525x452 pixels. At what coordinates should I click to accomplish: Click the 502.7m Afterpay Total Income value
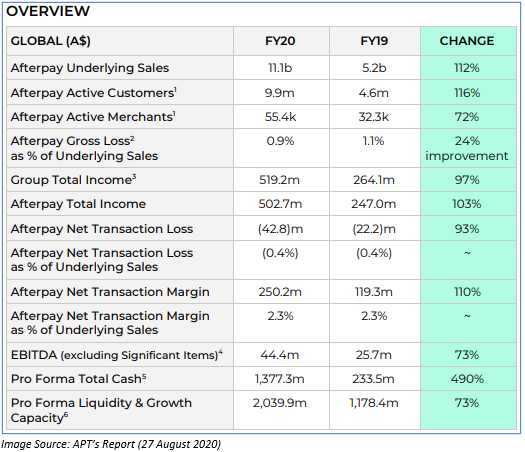pos(280,204)
